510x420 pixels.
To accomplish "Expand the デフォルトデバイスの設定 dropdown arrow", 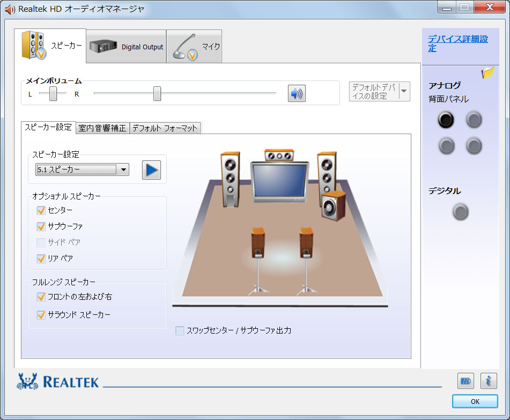I will click(x=404, y=91).
